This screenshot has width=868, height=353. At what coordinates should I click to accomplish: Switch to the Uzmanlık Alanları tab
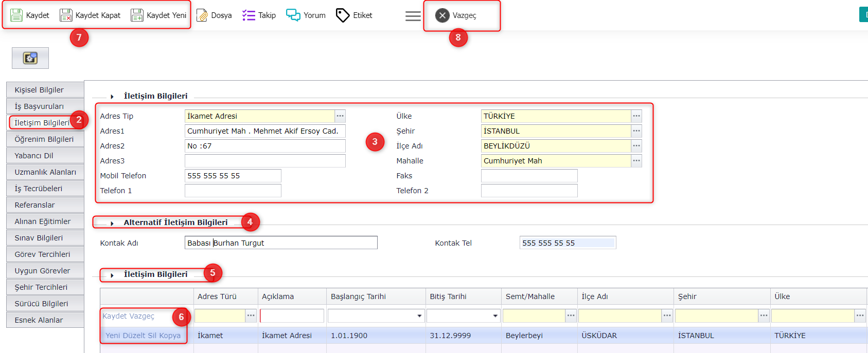[45, 172]
